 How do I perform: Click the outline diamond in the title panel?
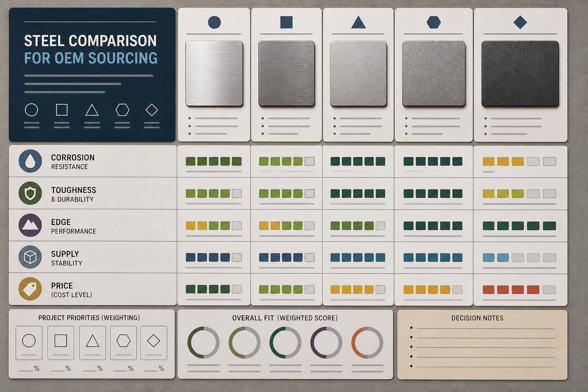coord(152,110)
